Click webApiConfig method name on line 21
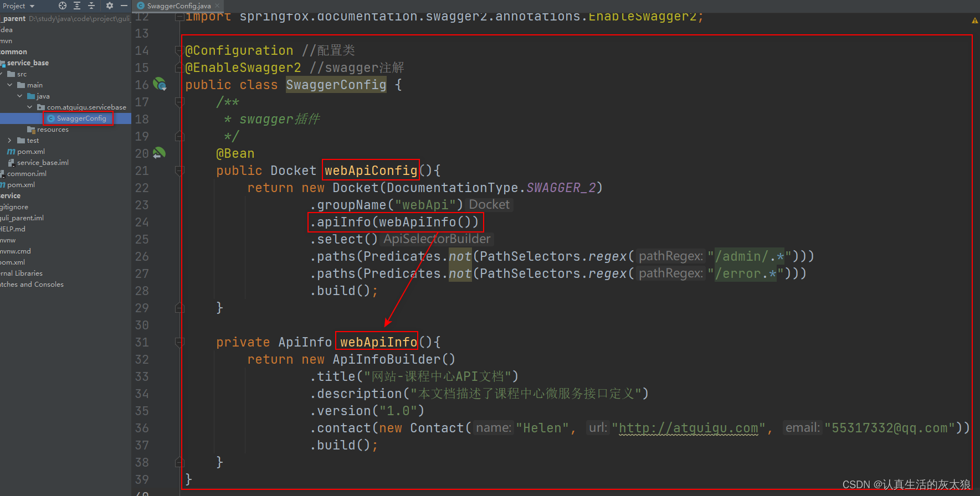 point(371,170)
